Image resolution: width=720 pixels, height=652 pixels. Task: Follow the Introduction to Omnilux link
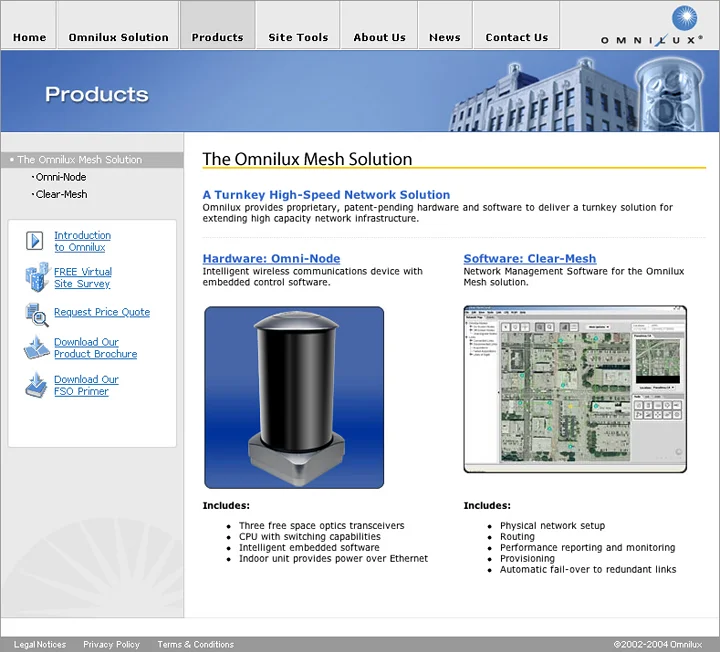click(x=82, y=241)
